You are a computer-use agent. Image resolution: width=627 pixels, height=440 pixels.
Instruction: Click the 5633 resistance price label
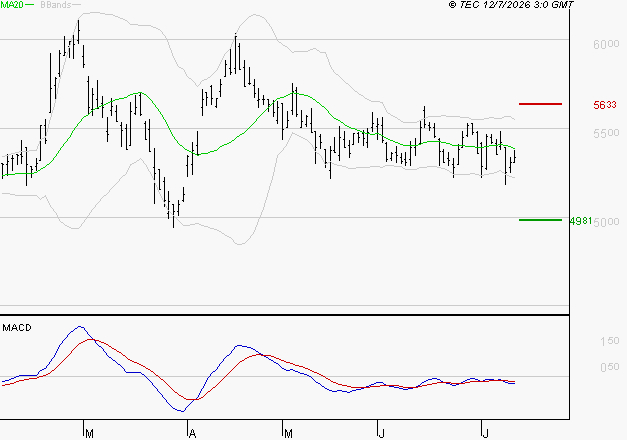(605, 105)
